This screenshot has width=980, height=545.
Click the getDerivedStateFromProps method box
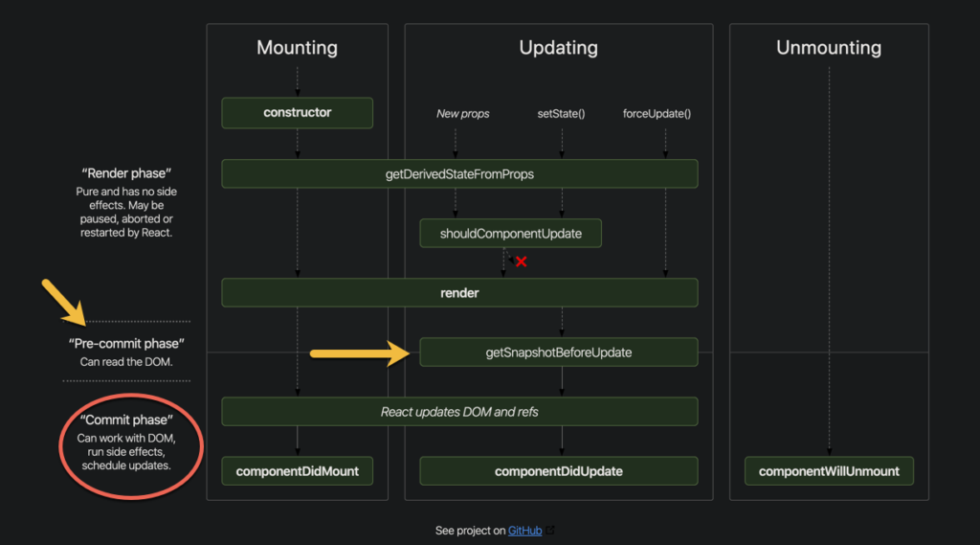[x=459, y=174]
